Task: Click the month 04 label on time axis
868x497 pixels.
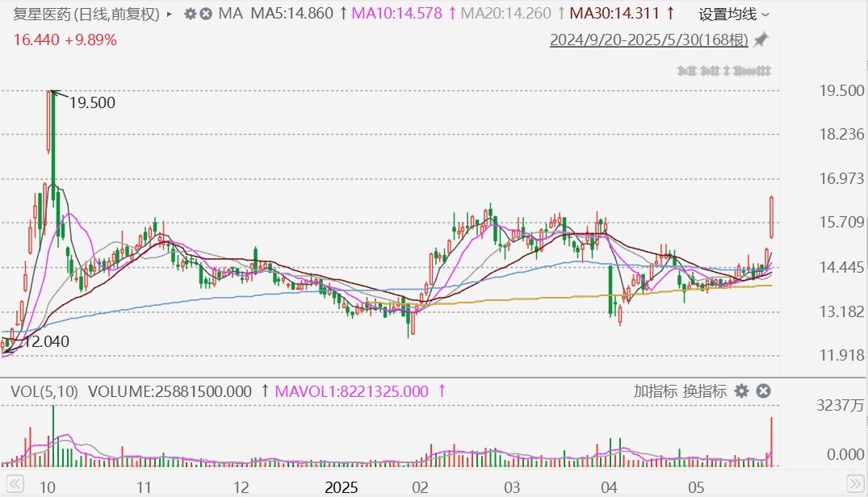Action: pos(609,487)
